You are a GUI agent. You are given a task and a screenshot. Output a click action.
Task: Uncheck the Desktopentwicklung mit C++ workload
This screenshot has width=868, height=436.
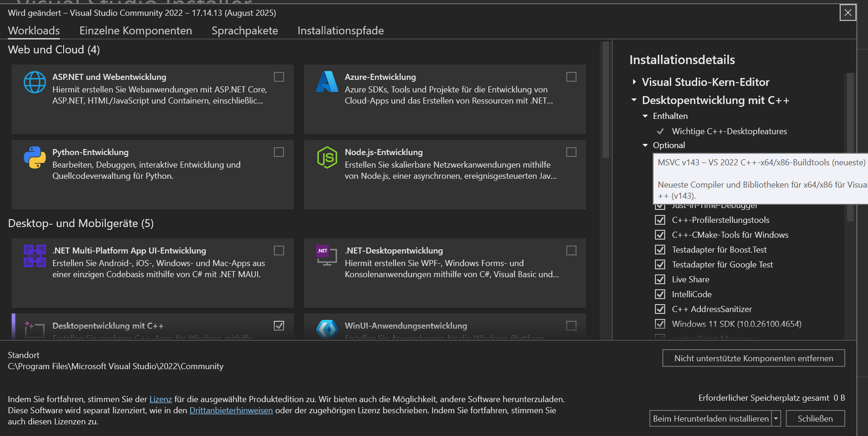tap(279, 326)
